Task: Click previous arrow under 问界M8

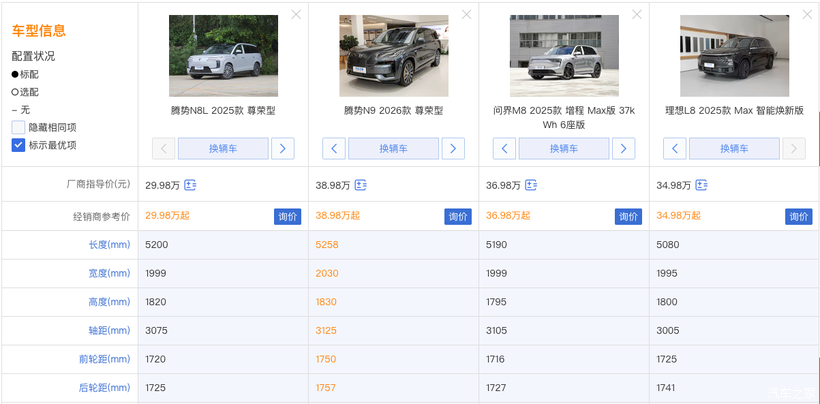Action: point(505,148)
